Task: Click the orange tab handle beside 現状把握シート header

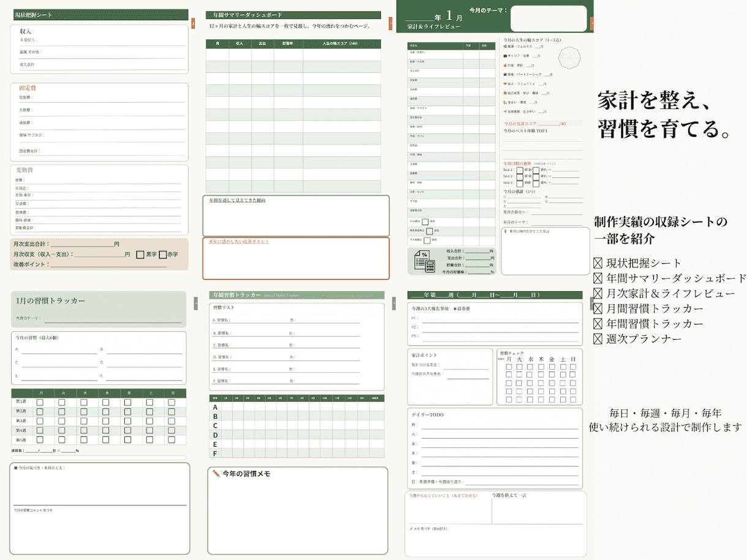Action: pyautogui.click(x=193, y=23)
